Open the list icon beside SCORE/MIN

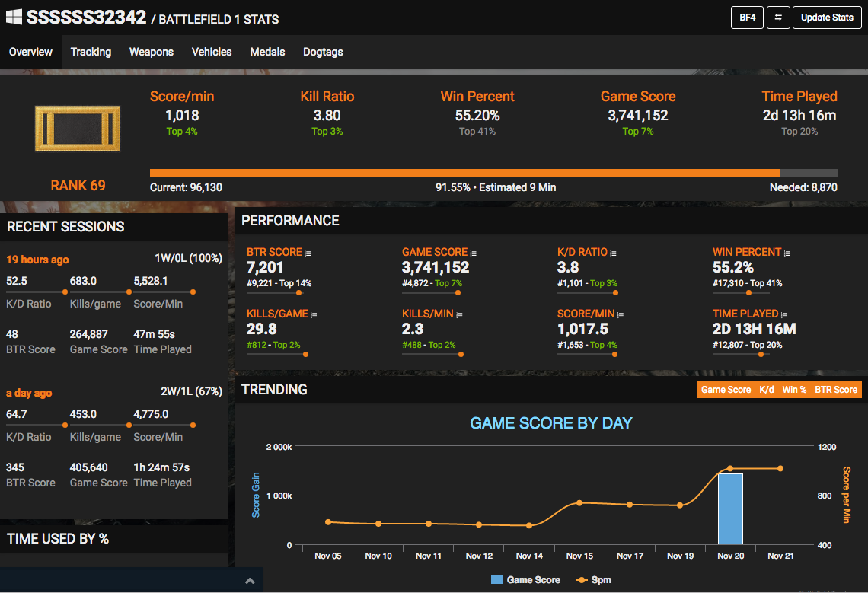pyautogui.click(x=621, y=315)
